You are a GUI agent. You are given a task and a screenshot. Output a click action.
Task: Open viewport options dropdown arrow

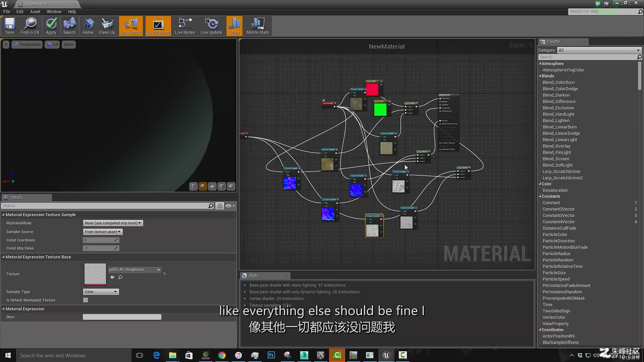tap(6, 44)
